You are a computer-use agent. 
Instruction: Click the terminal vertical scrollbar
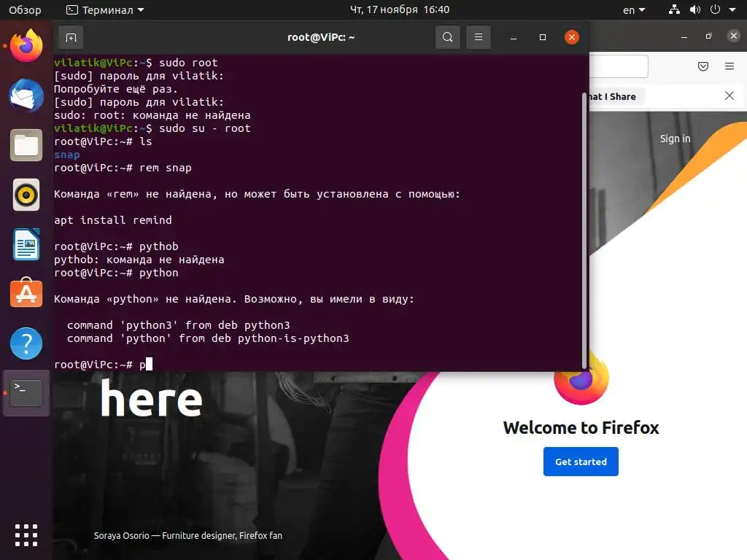(x=584, y=230)
